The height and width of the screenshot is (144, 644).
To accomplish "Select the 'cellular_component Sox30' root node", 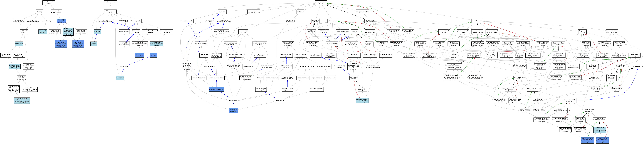I will coord(110,3).
